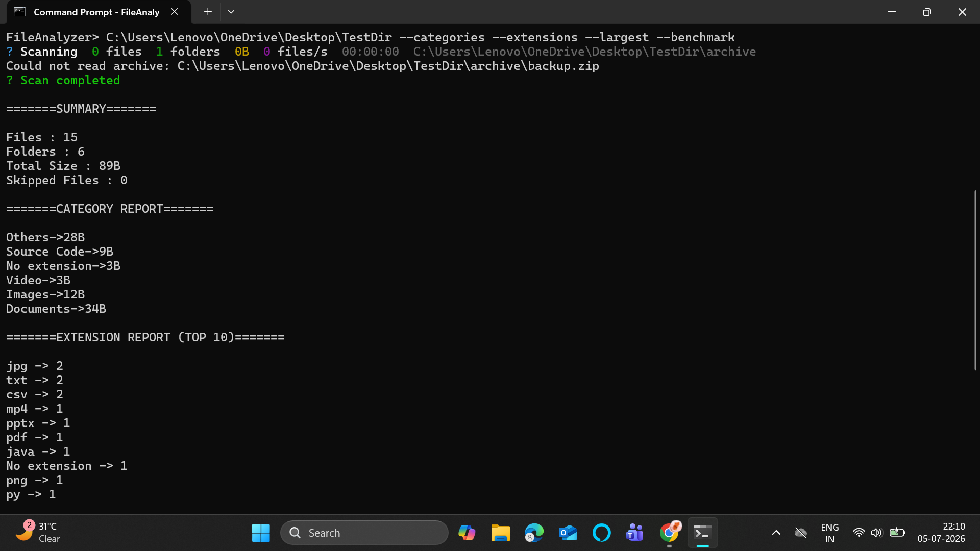
Task: Click the 'Skipped Files : 0' line
Action: 67,180
